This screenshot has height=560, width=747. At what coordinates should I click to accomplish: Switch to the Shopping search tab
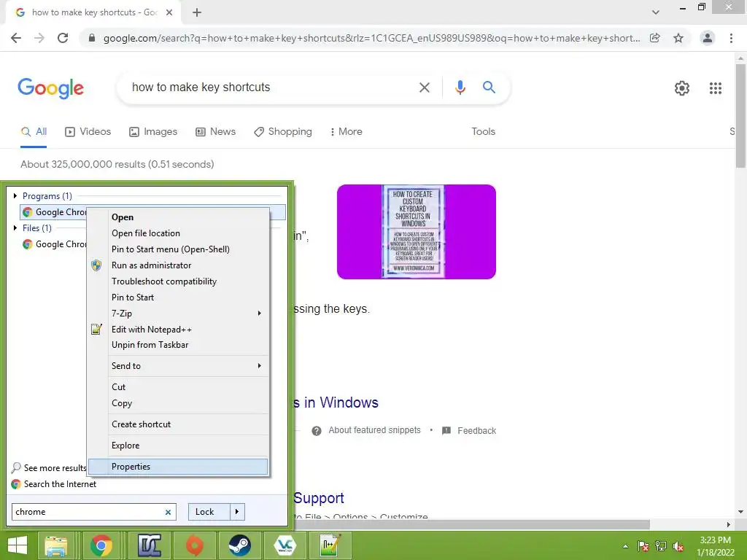(x=283, y=131)
